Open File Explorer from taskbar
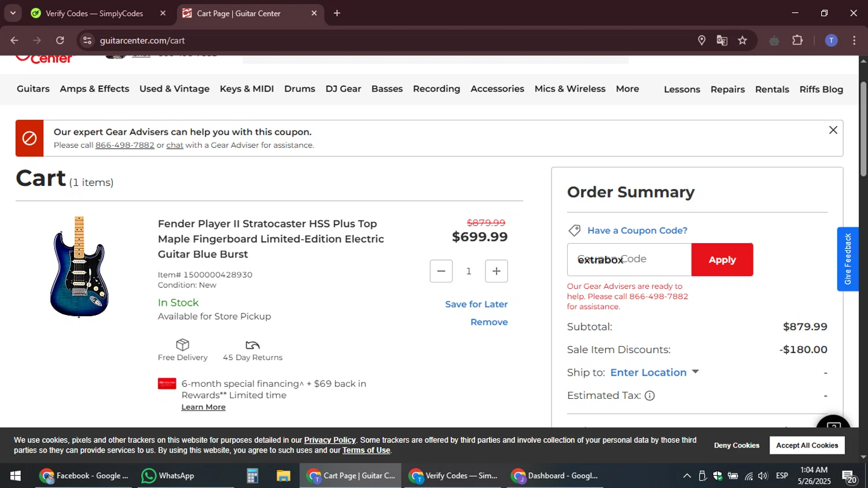868x488 pixels. 283,476
